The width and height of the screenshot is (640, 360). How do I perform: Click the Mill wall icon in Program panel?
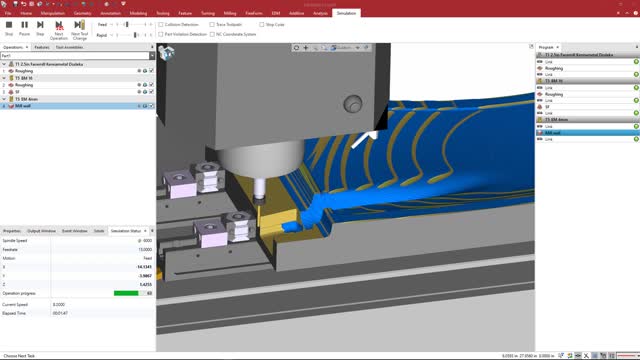[x=540, y=133]
